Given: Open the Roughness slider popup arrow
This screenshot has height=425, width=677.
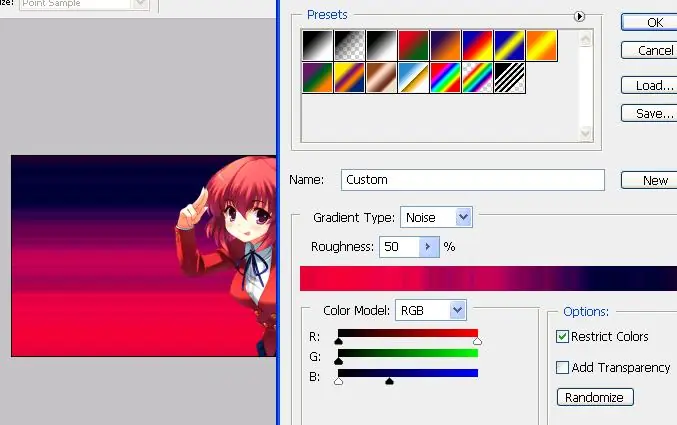Looking at the screenshot, I should click(x=429, y=247).
